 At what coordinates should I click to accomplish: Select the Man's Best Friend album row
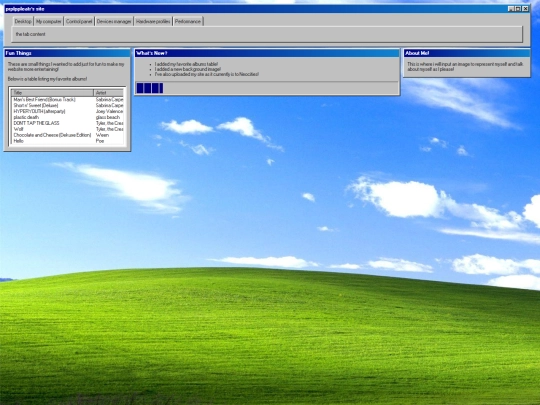(x=68, y=100)
